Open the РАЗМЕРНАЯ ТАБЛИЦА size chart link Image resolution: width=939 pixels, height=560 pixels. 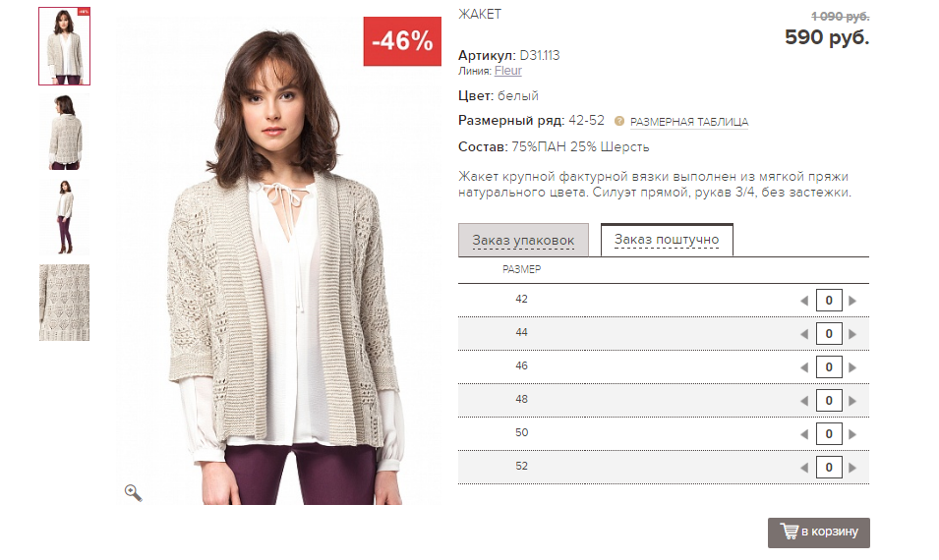pyautogui.click(x=689, y=122)
